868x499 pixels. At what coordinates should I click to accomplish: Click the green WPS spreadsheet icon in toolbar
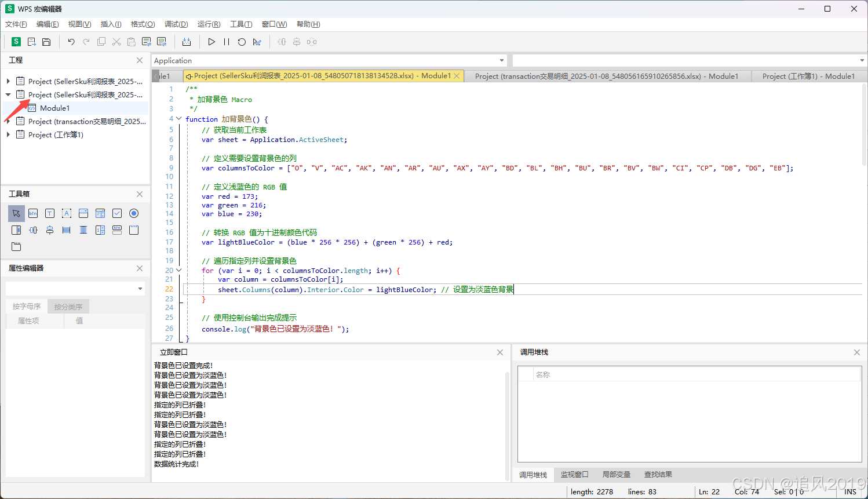(16, 42)
